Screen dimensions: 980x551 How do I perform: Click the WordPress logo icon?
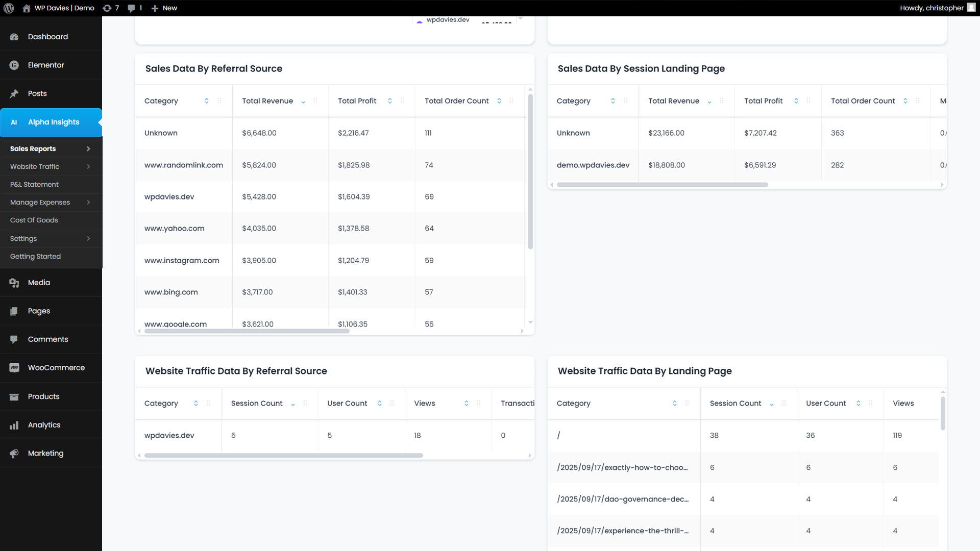pos(9,8)
